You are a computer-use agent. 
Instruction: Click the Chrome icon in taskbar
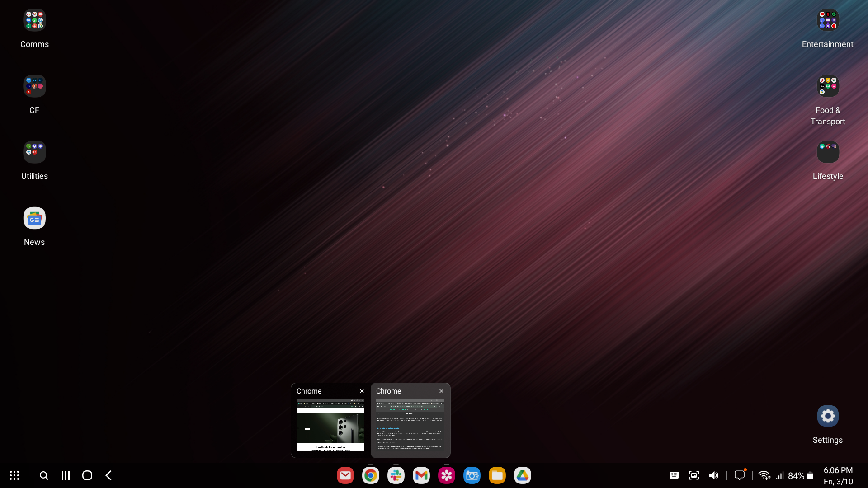tap(371, 475)
